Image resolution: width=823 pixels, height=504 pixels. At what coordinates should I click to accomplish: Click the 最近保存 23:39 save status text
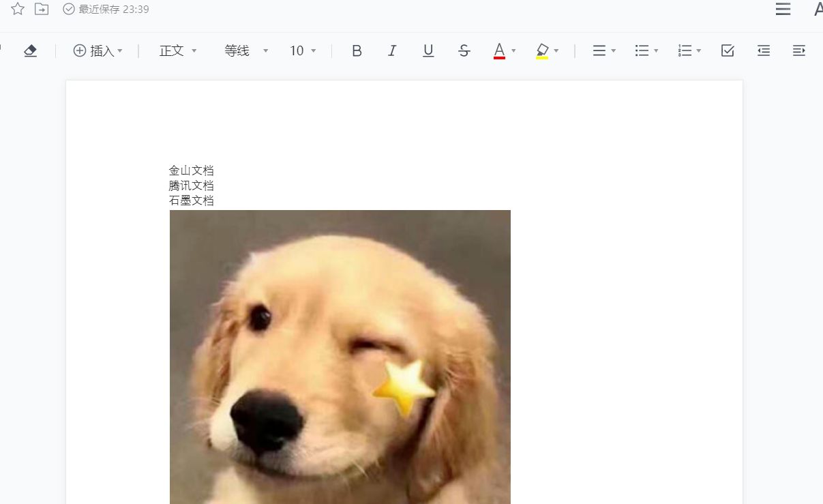click(x=114, y=10)
